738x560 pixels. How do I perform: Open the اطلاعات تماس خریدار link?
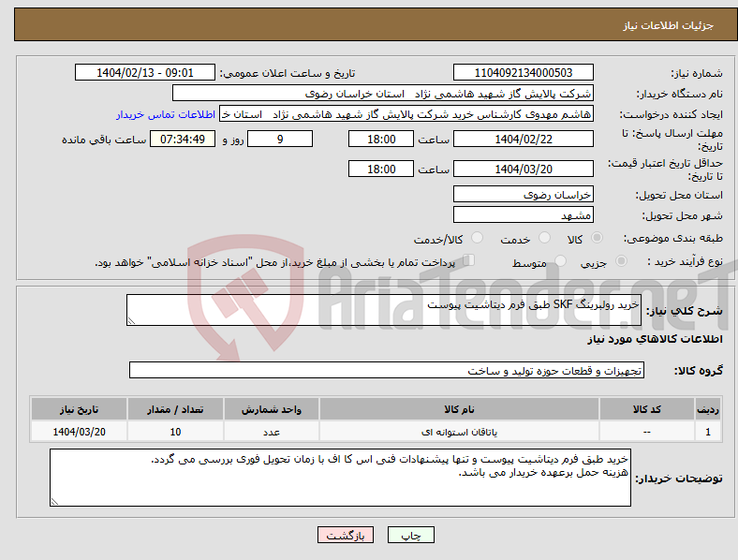(x=166, y=114)
